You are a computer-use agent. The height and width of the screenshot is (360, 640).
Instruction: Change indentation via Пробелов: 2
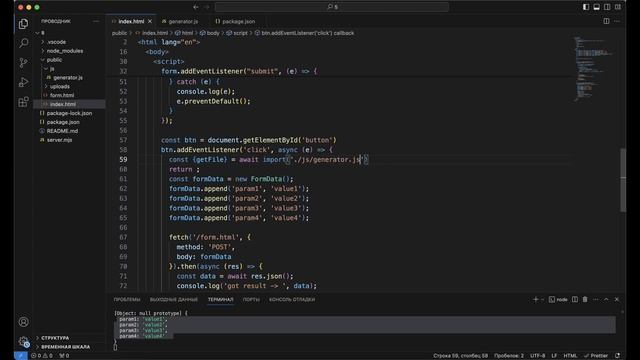[x=509, y=356]
